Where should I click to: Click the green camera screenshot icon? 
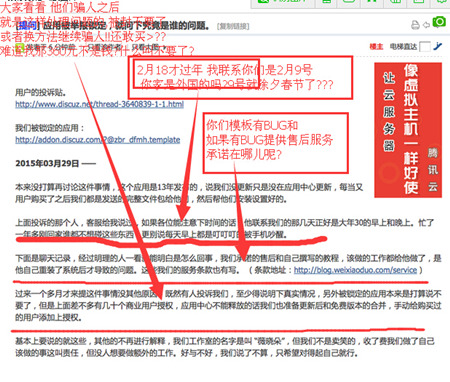coord(439,22)
